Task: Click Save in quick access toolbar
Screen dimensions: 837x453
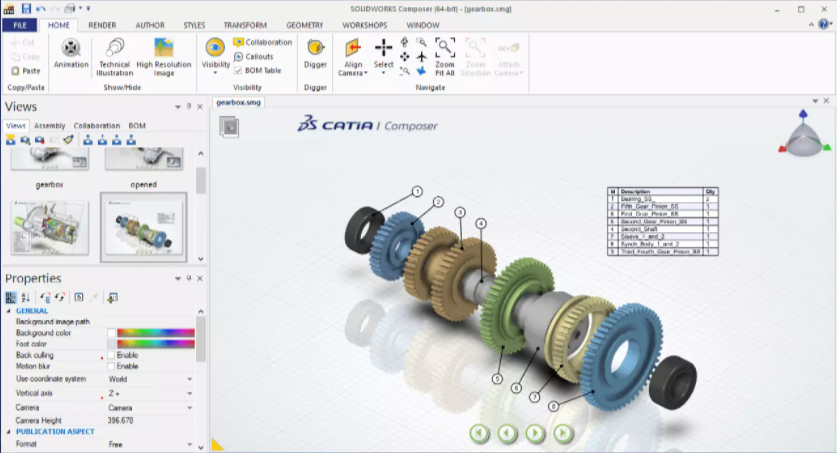Action: pos(26,9)
